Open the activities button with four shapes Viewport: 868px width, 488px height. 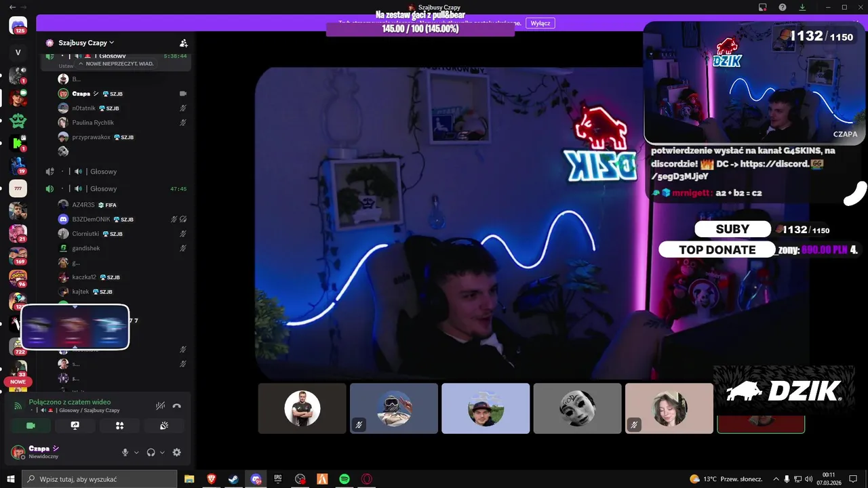pyautogui.click(x=120, y=426)
